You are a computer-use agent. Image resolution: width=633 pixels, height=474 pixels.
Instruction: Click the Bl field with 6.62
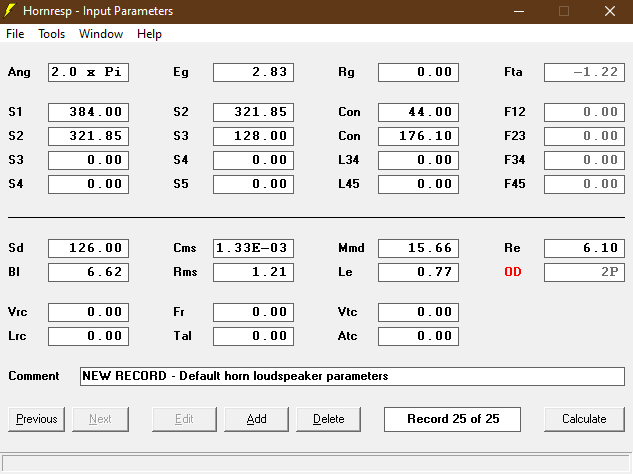pos(88,272)
